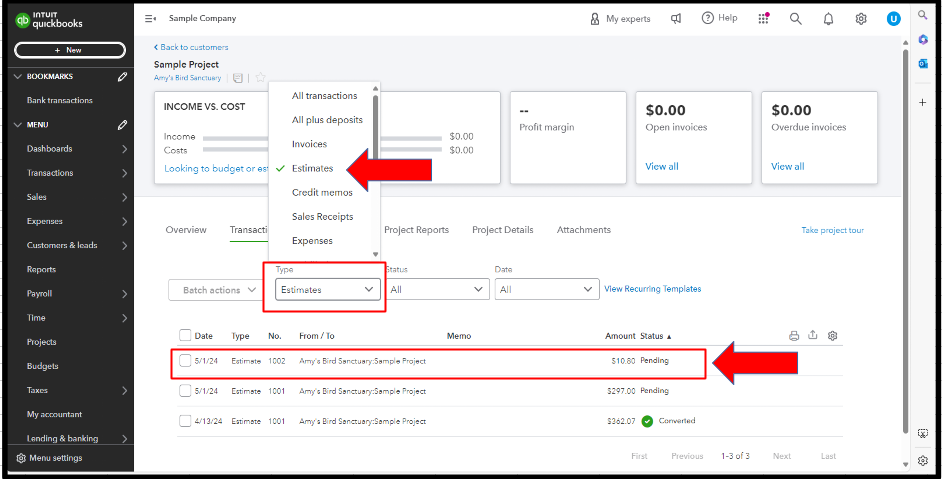The image size is (942, 479).
Task: Edit menu with pencil icon
Action: pos(123,124)
